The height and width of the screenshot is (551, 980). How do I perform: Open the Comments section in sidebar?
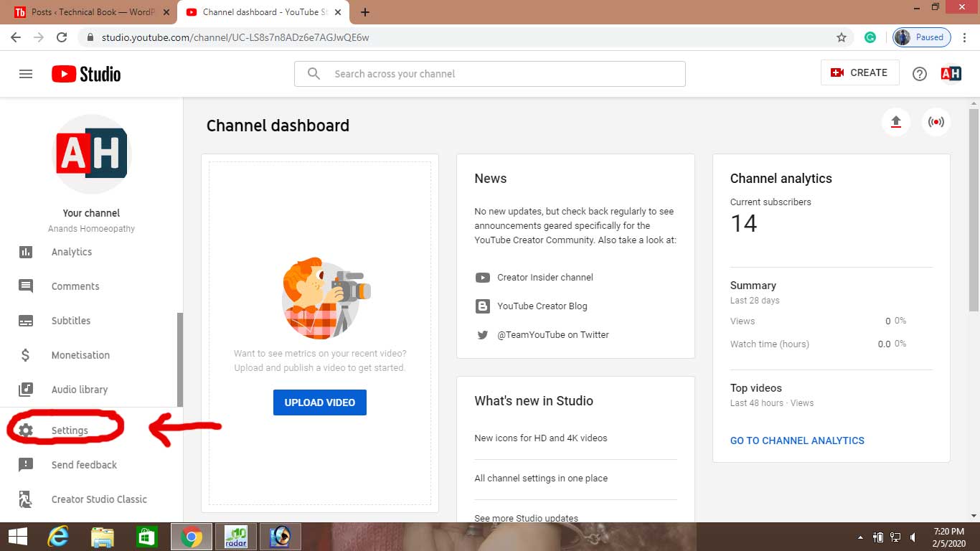tap(75, 286)
